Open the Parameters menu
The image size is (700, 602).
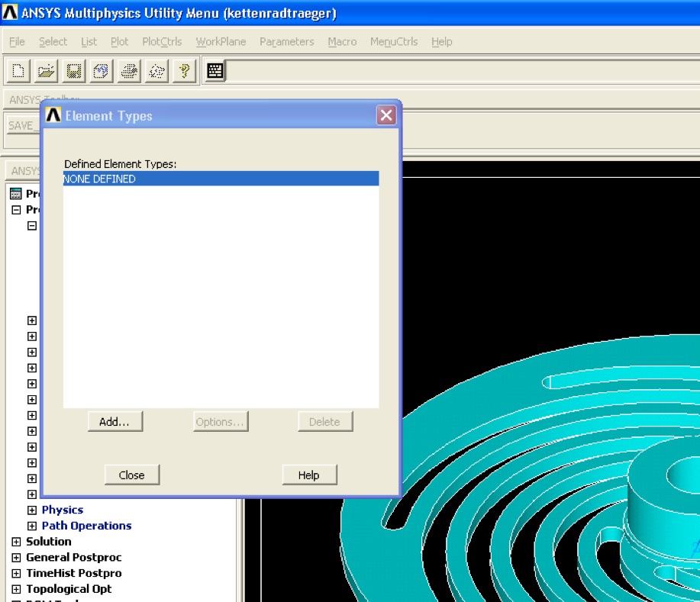(287, 41)
